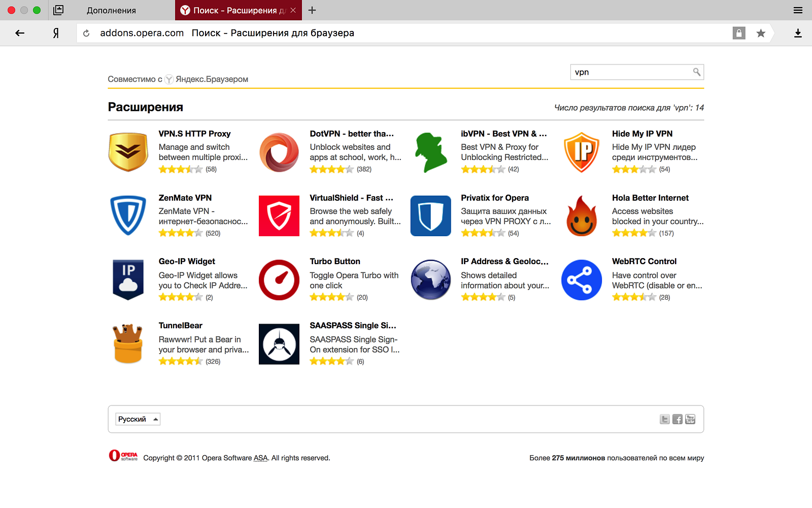Open the ZenMate VPN blue shield icon
Viewport: 812px width, 508px height.
click(128, 216)
